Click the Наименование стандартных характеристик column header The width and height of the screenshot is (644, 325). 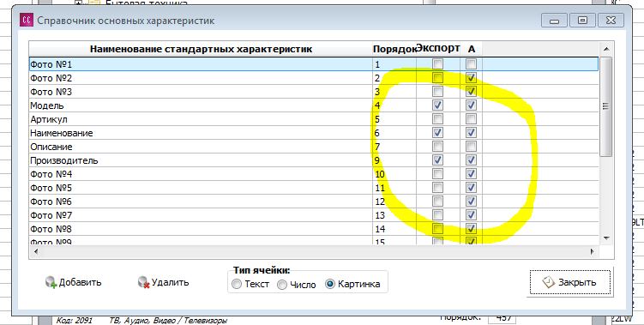[x=201, y=49]
